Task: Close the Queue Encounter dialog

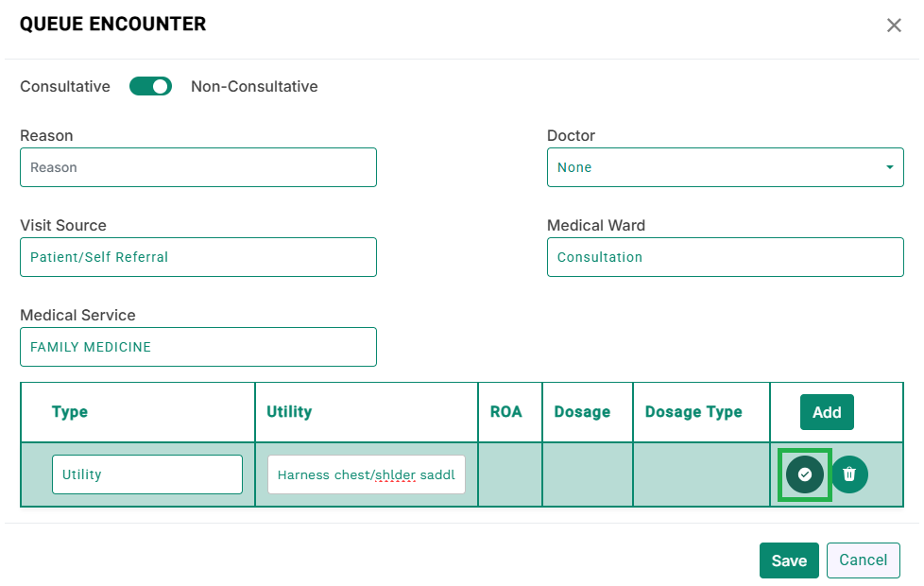Action: pos(894,26)
